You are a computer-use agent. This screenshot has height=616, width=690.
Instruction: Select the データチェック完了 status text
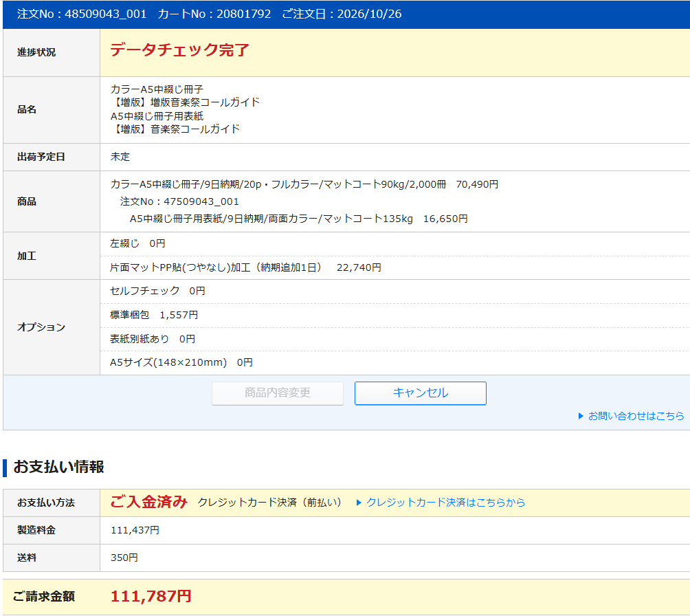click(179, 49)
